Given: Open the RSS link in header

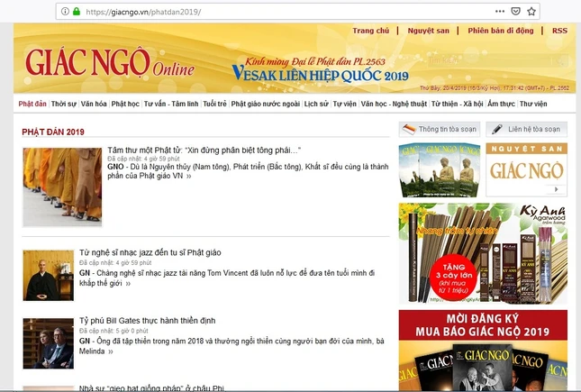Looking at the screenshot, I should (x=559, y=31).
